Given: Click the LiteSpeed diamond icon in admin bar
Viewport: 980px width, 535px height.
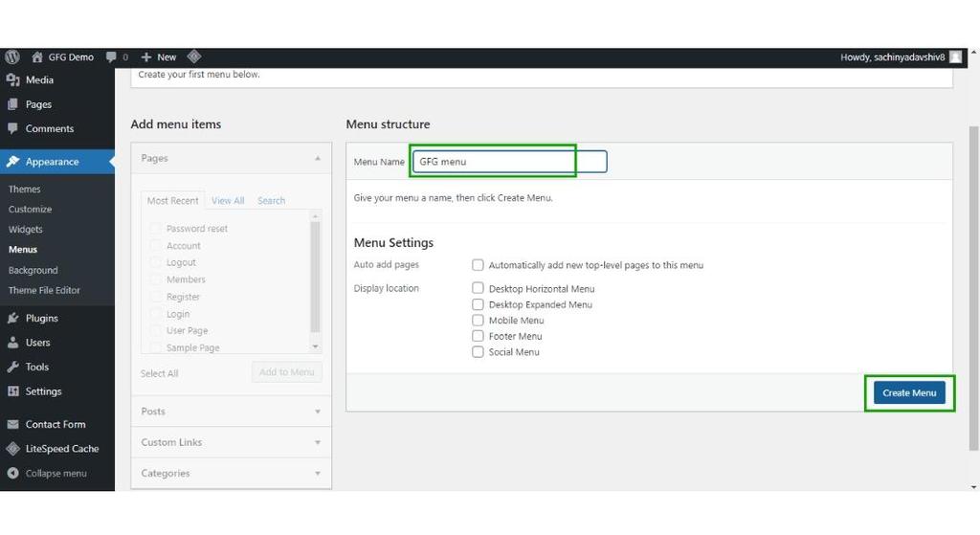Looking at the screenshot, I should coord(194,57).
